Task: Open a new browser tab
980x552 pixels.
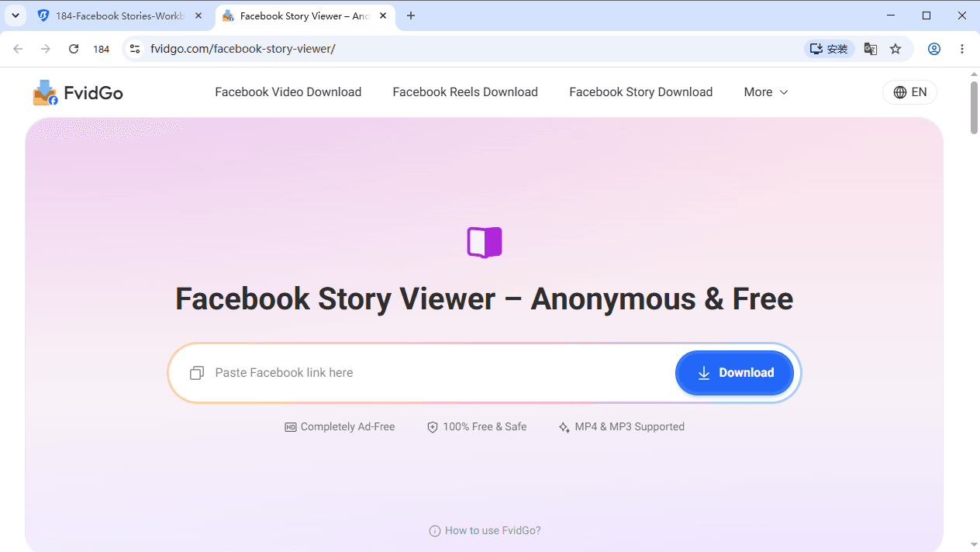Action: [x=411, y=16]
